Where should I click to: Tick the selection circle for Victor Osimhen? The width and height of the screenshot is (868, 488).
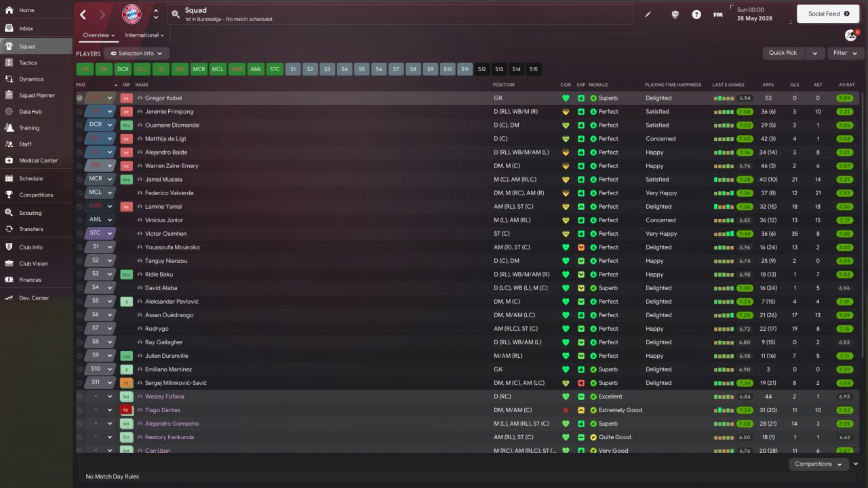80,234
